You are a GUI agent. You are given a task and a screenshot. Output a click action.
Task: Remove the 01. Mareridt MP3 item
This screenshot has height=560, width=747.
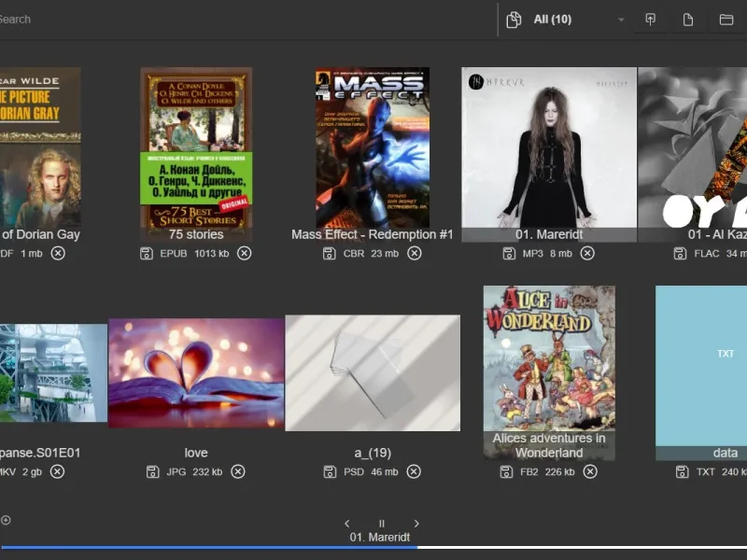click(x=587, y=253)
